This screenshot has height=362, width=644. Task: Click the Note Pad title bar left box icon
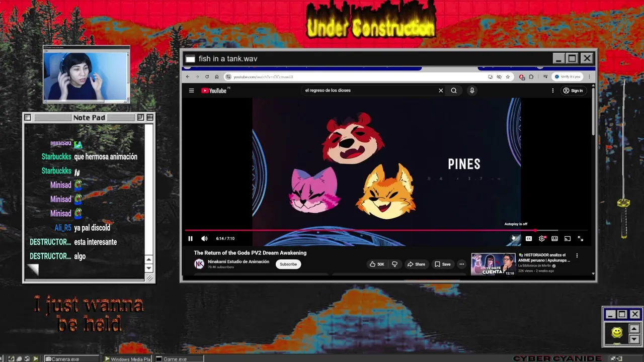pyautogui.click(x=28, y=118)
